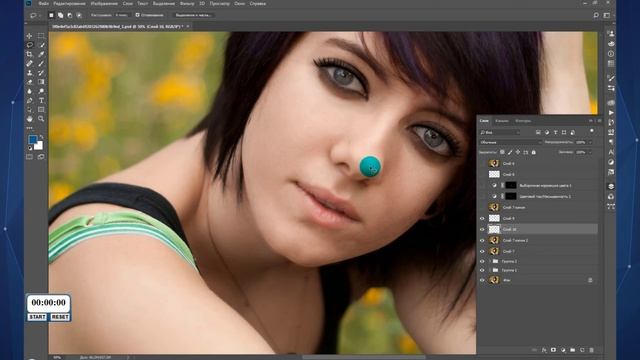
Task: Open the Заливка fill dropdown arrow
Action: click(589, 152)
